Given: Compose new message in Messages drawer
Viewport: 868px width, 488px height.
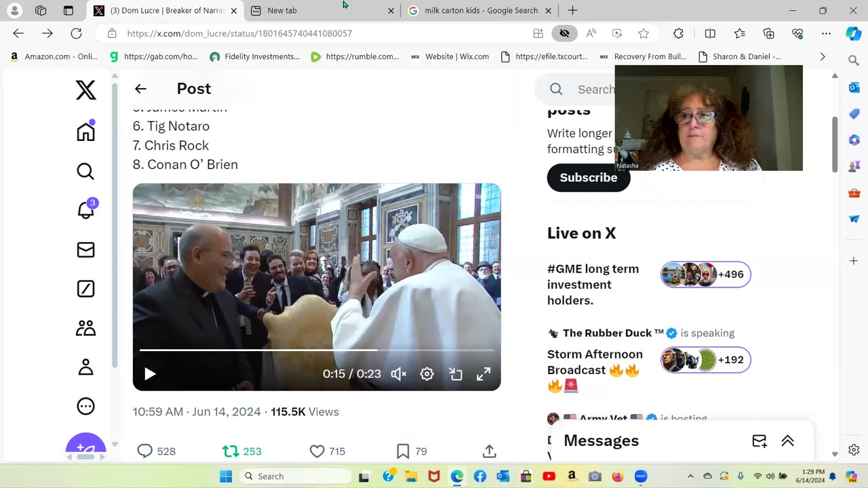Looking at the screenshot, I should click(x=759, y=441).
